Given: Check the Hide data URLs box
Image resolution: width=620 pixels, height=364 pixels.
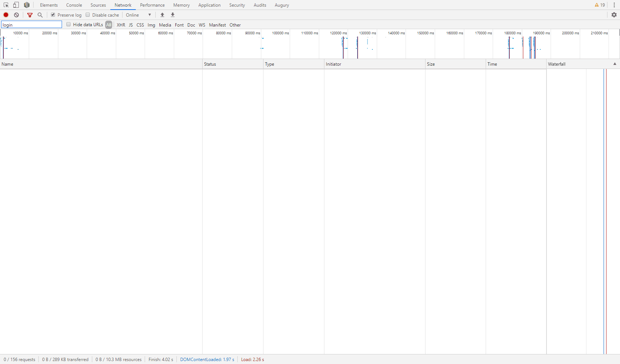Looking at the screenshot, I should pos(69,24).
